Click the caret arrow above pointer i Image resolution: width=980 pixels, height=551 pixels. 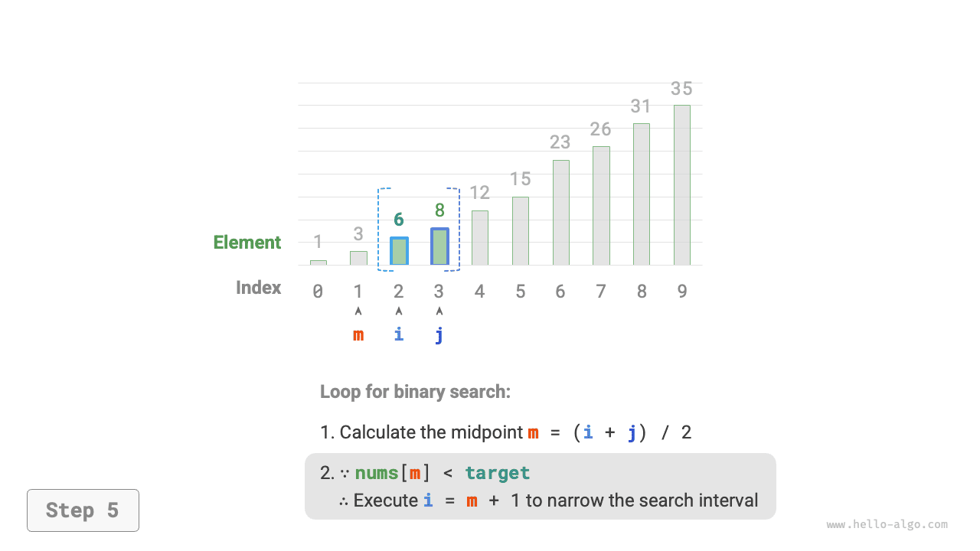pyautogui.click(x=399, y=311)
